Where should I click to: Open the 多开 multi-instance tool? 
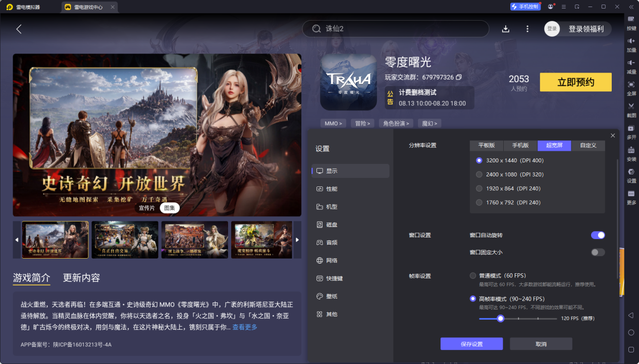coord(631,131)
